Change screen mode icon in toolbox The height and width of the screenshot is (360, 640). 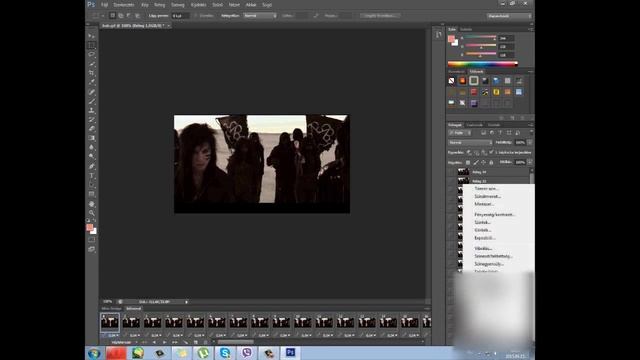[x=91, y=249]
